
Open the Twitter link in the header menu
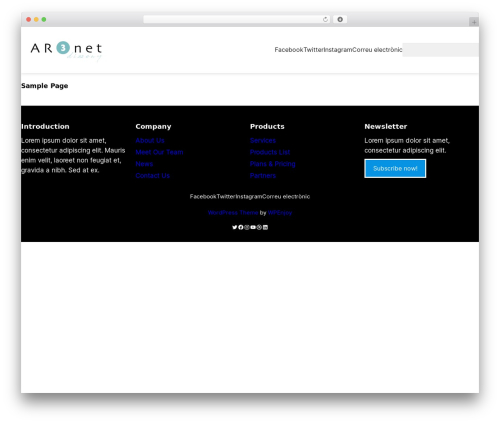point(313,50)
